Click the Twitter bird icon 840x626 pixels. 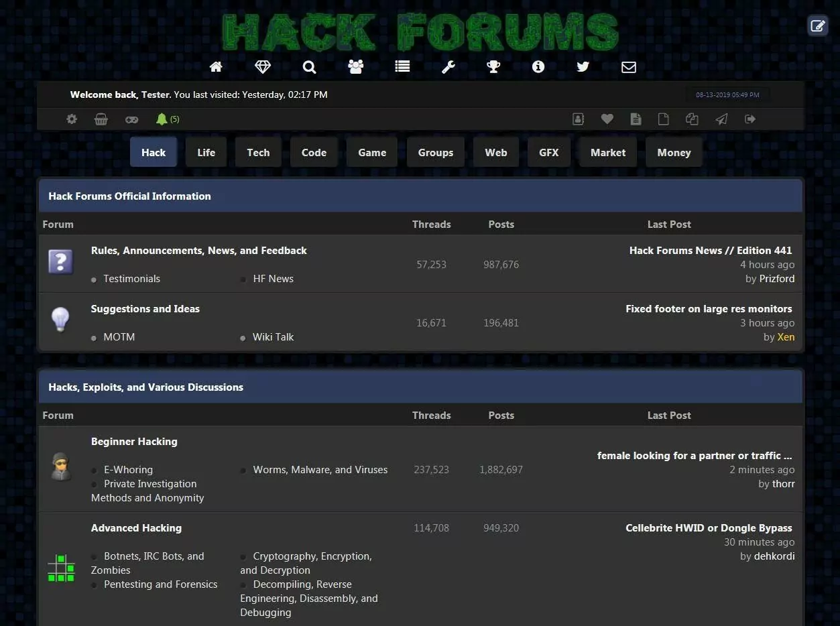click(x=583, y=66)
